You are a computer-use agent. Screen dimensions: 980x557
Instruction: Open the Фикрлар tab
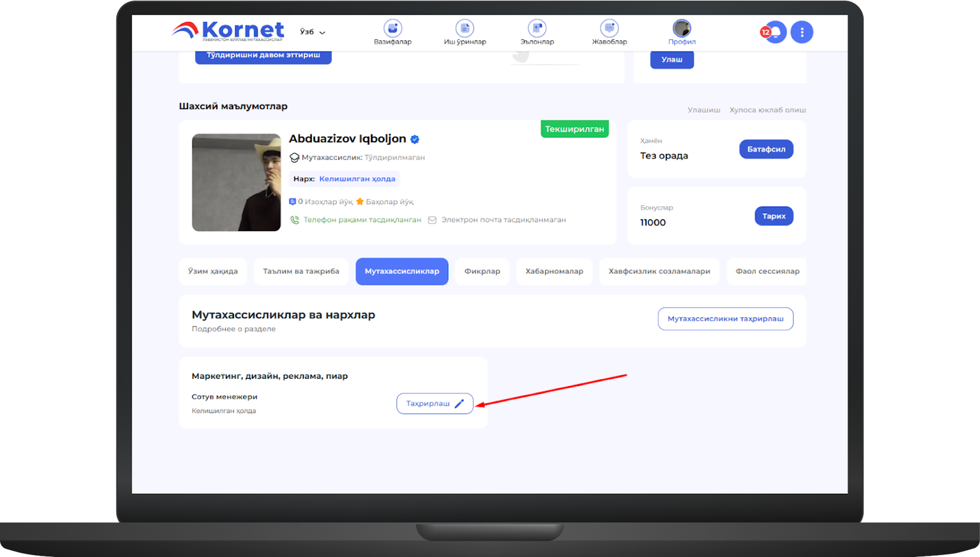click(x=482, y=271)
